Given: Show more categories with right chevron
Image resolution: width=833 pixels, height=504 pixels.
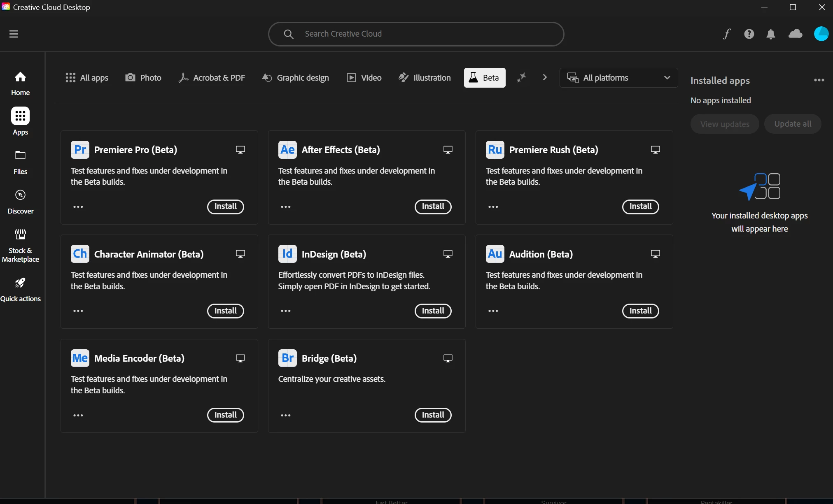Looking at the screenshot, I should click(545, 77).
